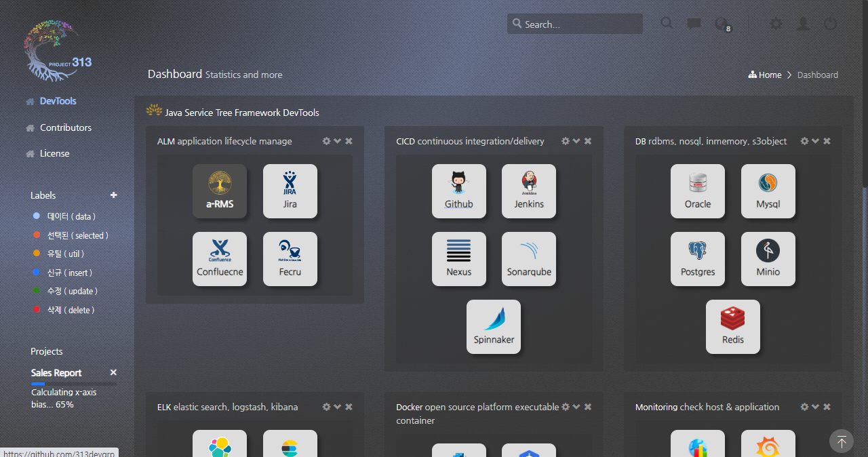Open ELK panel settings gear
The image size is (868, 457).
pyautogui.click(x=326, y=407)
